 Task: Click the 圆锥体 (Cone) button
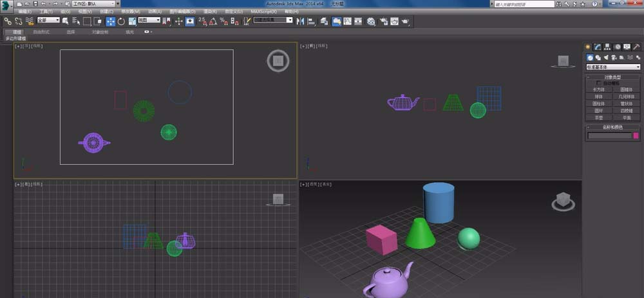[x=627, y=90]
